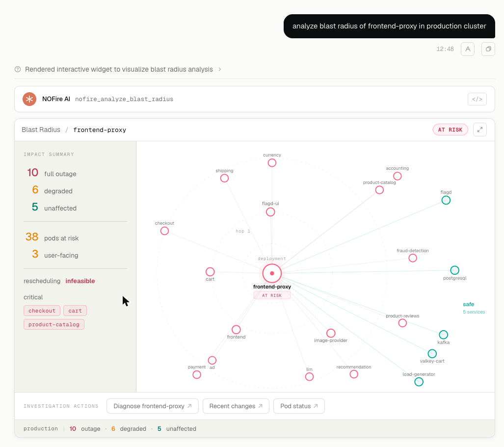This screenshot has height=447, width=504.
Task: Open the code view icon in NOFire AI card
Action: (x=477, y=99)
